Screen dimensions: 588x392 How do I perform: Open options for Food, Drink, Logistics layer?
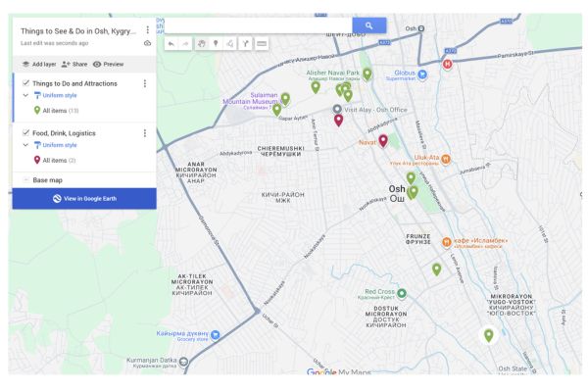(145, 133)
